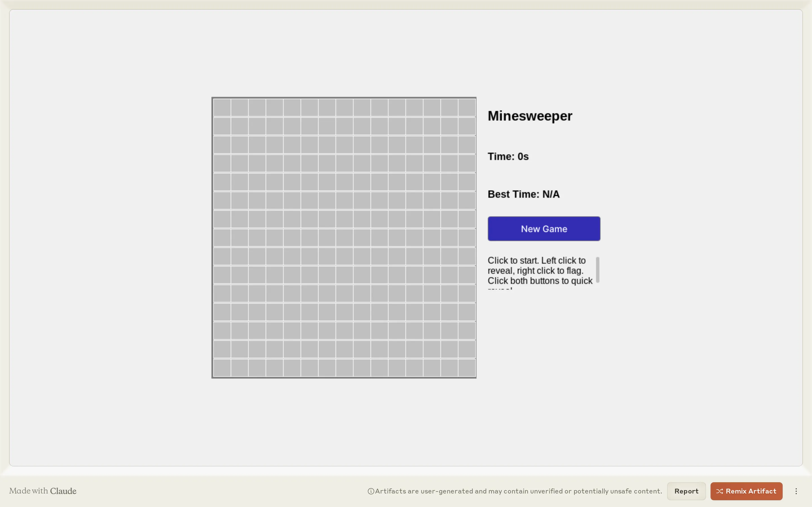Click the instructions text scrollbar

[597, 270]
